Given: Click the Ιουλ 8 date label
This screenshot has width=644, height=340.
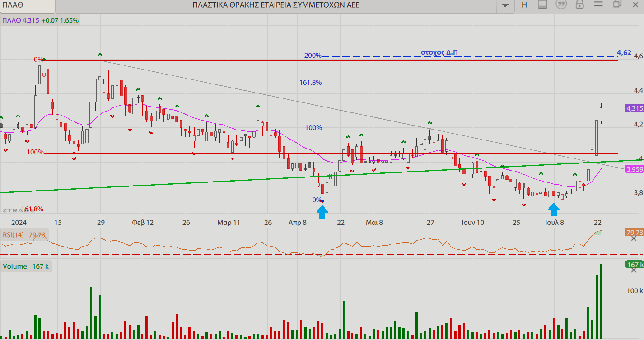Looking at the screenshot, I should click(x=554, y=223).
